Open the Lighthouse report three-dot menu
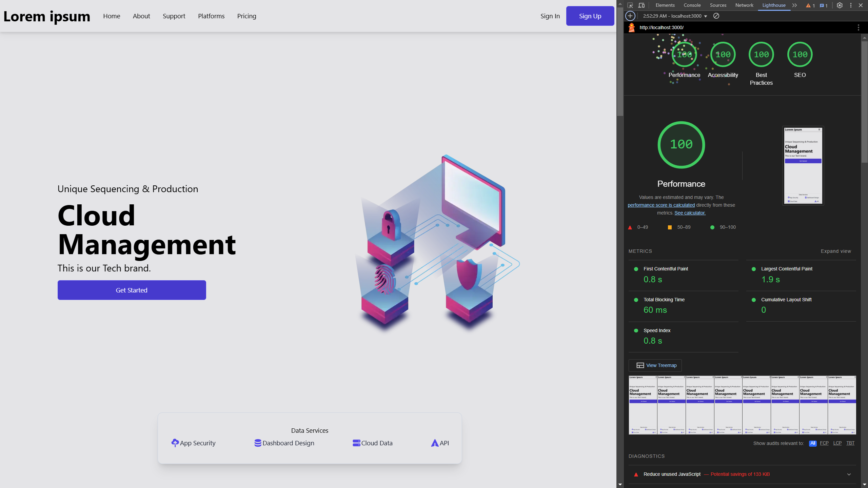This screenshot has width=868, height=488. 858,27
